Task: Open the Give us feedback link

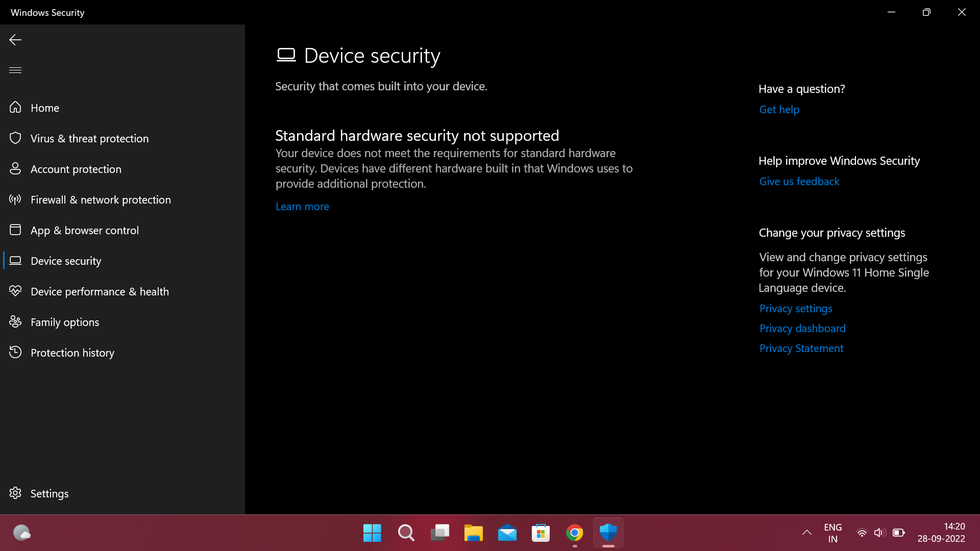Action: 799,182
